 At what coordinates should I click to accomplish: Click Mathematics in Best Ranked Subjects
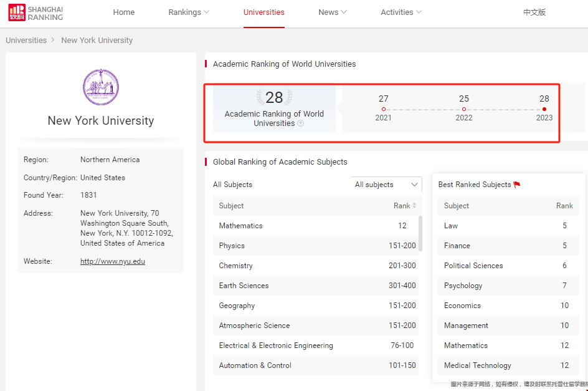(508, 345)
